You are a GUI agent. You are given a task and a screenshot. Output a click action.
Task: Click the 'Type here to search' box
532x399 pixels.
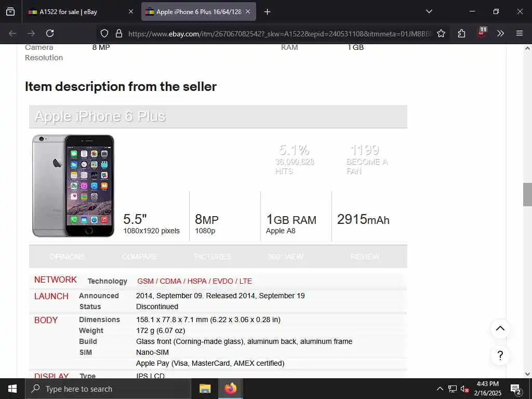108,389
